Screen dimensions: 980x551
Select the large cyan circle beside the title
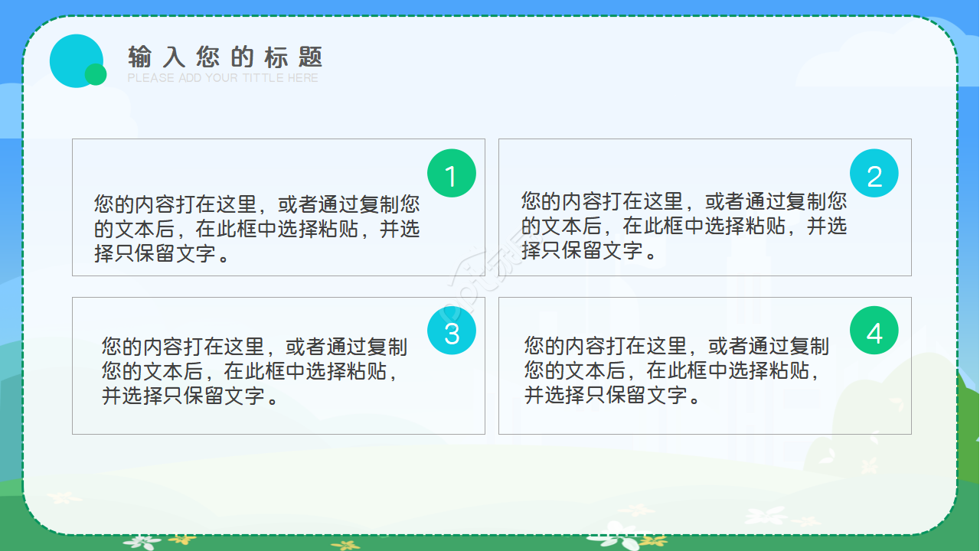(76, 61)
